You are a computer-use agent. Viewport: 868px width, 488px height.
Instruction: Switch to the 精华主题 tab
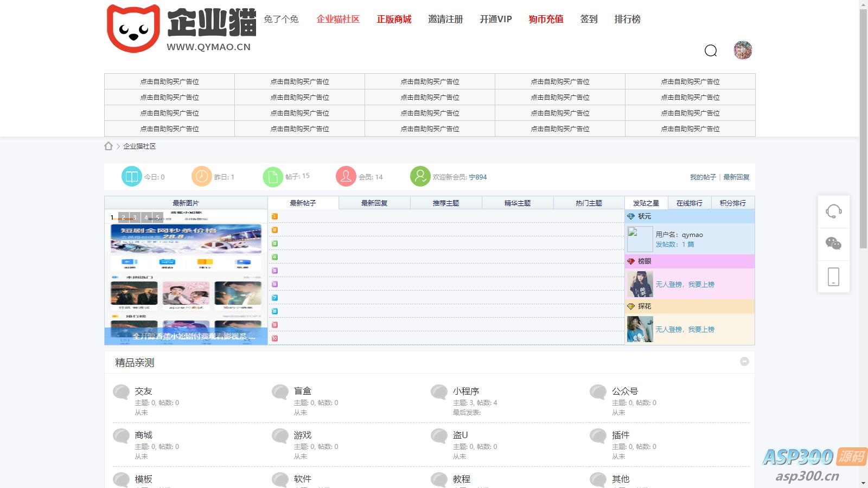coord(517,202)
